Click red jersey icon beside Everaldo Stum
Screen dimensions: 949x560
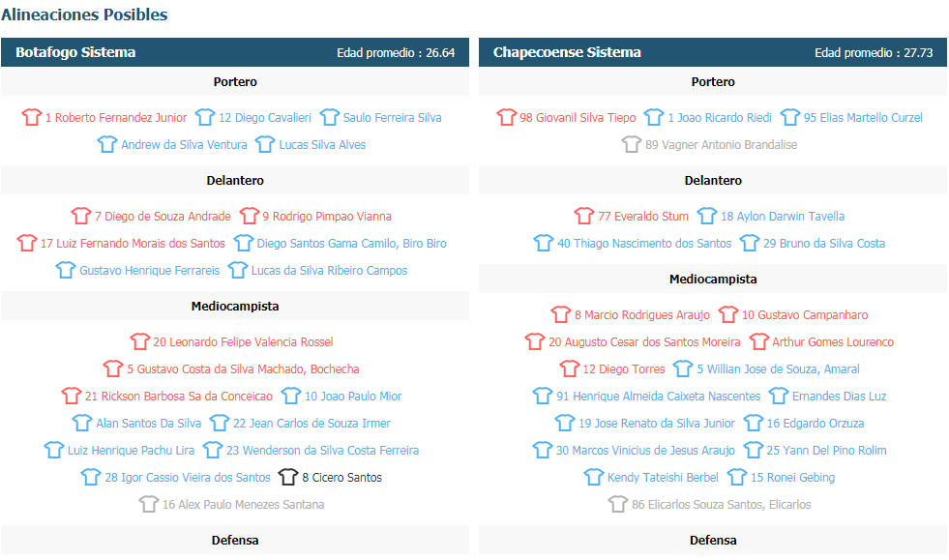(x=584, y=216)
